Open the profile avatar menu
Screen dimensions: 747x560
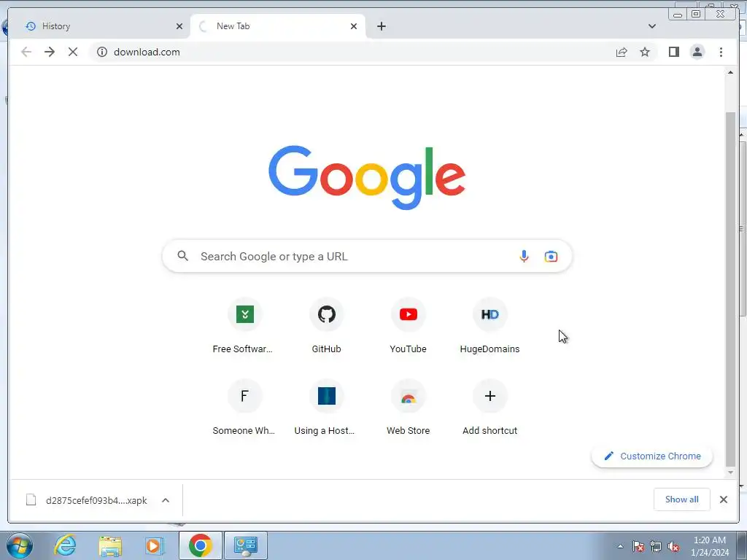697,52
